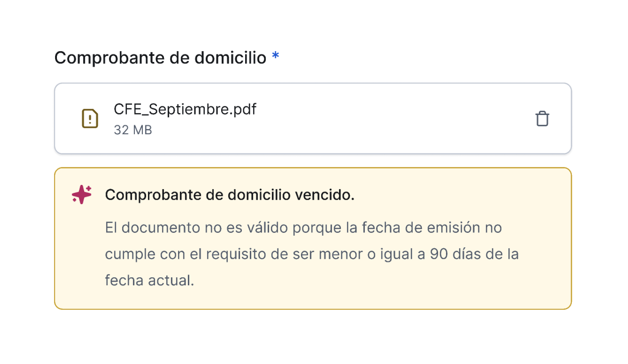Click the words 'menor o igual' in the warning
Image resolution: width=628 pixels, height=364 pixels.
[366, 255]
